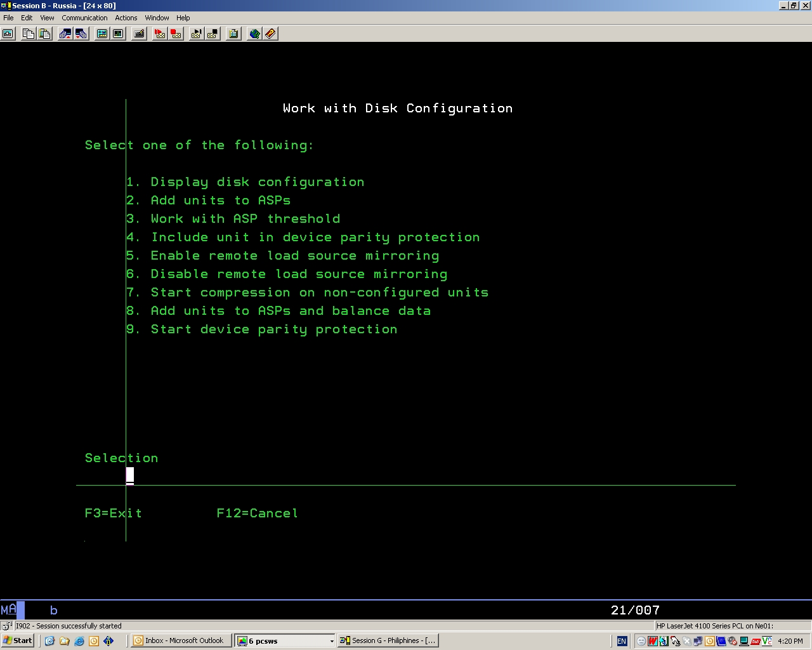Image resolution: width=812 pixels, height=650 pixels.
Task: Open the Color mapping toolbar icon
Action: coord(118,34)
